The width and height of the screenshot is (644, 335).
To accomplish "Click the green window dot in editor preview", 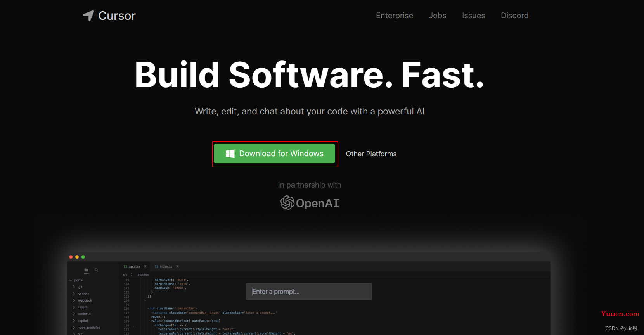I will click(x=83, y=257).
